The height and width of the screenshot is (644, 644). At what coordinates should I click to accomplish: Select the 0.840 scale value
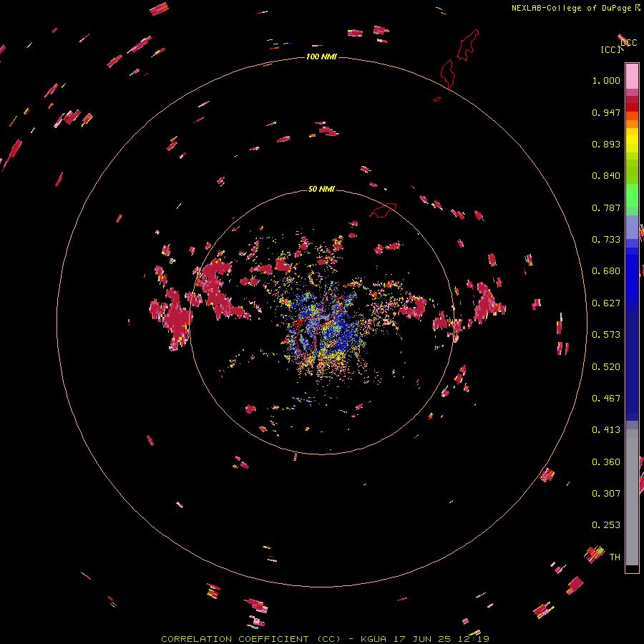606,176
